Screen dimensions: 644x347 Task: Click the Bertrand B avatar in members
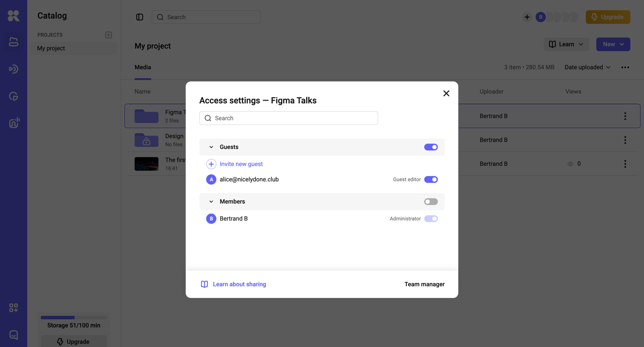[x=211, y=219]
